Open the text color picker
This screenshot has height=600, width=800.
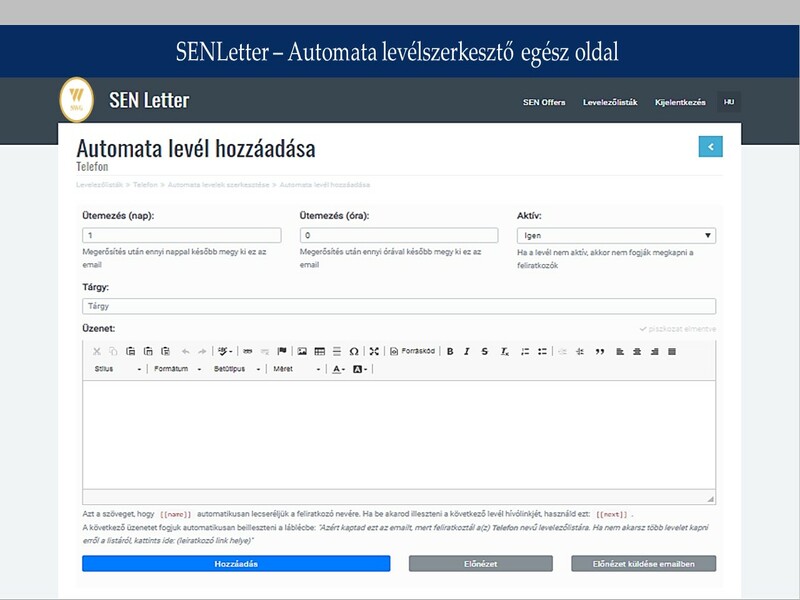(x=338, y=369)
